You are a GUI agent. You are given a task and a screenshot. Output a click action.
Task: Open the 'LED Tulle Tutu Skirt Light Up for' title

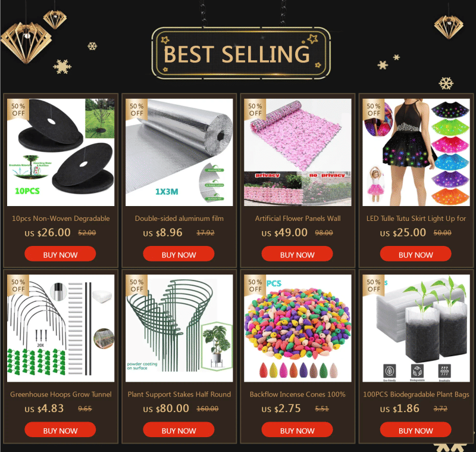(x=416, y=219)
